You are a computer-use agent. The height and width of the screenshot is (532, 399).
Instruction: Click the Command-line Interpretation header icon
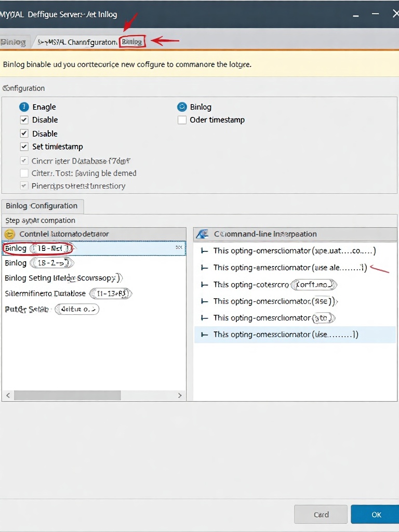[202, 234]
